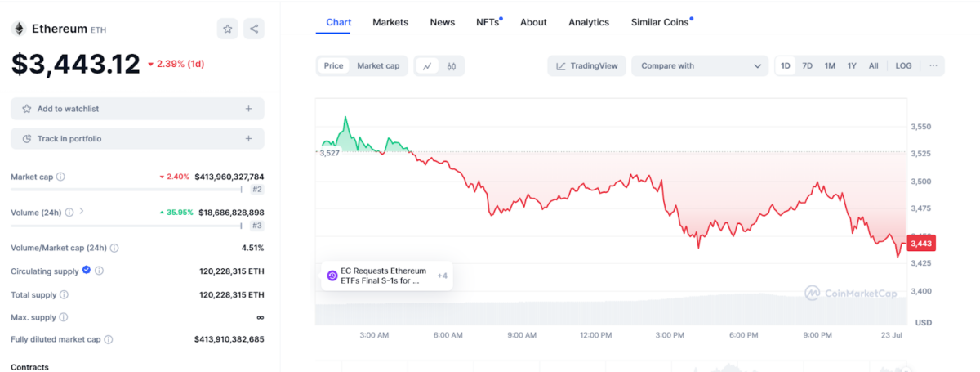Click Track in portfolio button
This screenshot has height=372, width=980.
click(137, 139)
